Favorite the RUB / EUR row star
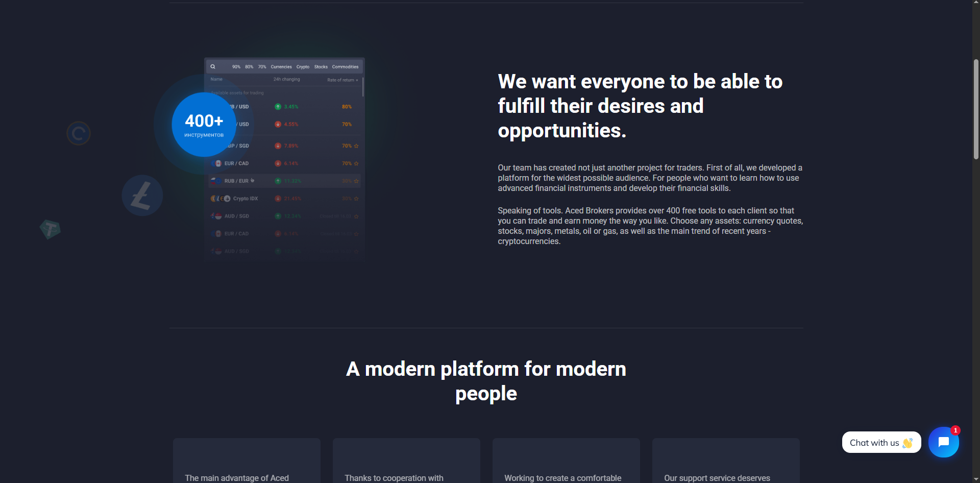This screenshot has height=483, width=980. point(356,181)
